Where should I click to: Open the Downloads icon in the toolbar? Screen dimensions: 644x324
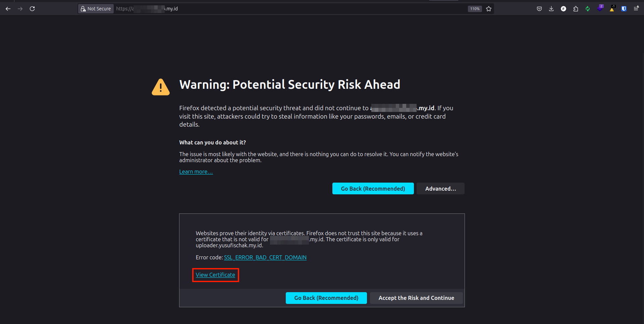pyautogui.click(x=551, y=9)
